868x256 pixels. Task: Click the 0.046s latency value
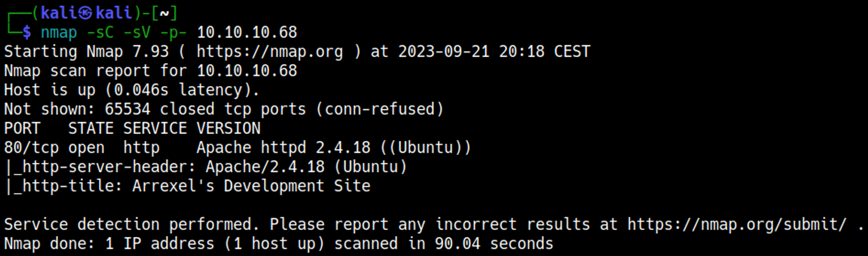coord(141,90)
